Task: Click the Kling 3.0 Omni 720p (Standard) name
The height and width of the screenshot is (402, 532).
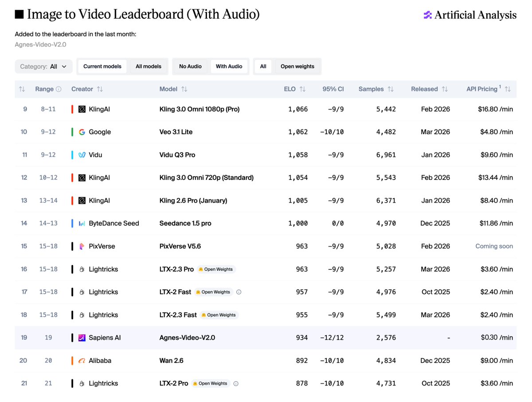Action: click(207, 178)
